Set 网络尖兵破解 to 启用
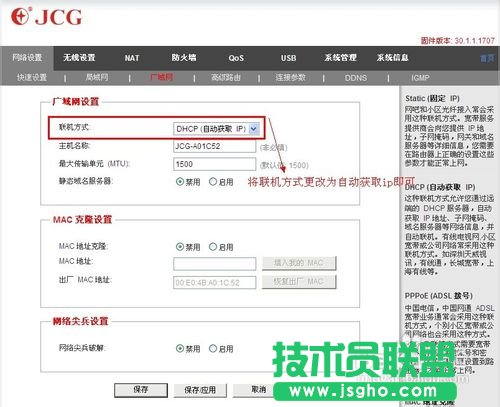 (x=213, y=348)
